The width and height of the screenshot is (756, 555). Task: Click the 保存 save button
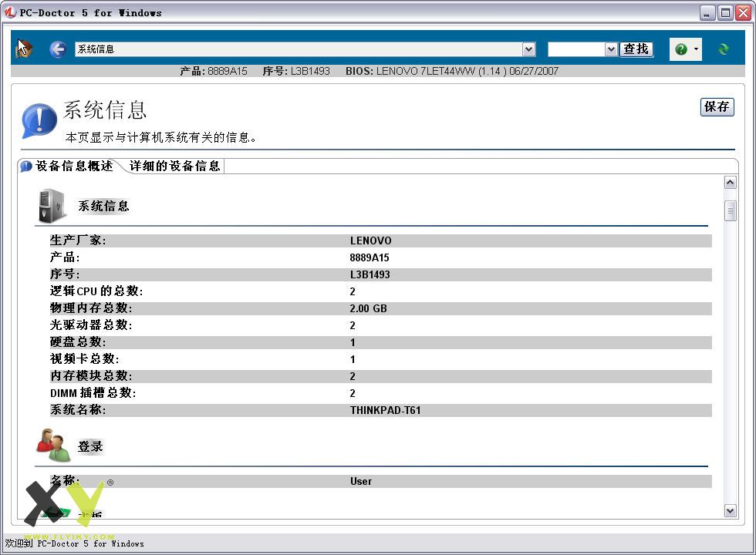click(x=717, y=106)
